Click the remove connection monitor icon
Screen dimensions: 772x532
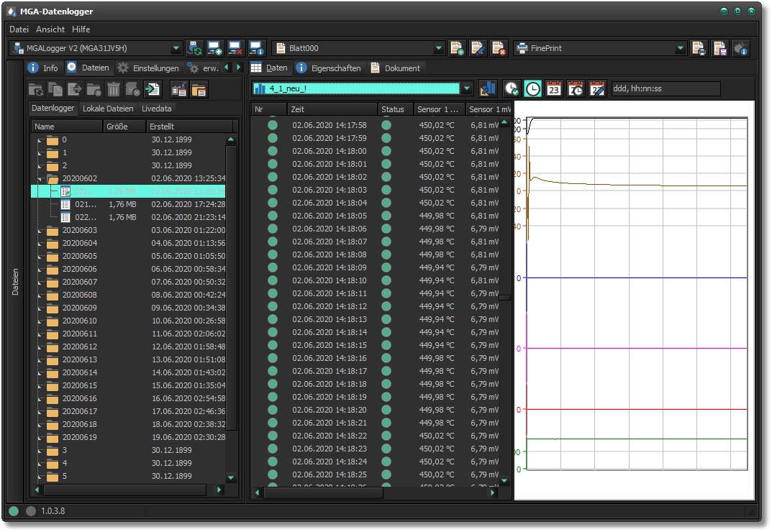235,48
